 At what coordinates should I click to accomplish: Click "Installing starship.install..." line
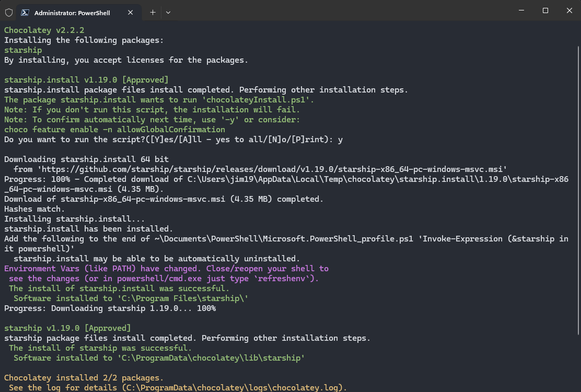(75, 219)
